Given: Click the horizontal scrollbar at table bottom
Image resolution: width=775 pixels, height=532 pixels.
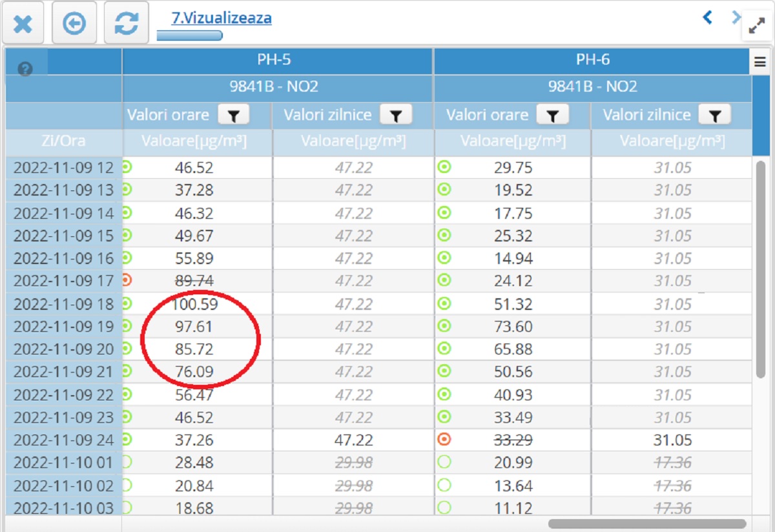Looking at the screenshot, I should coord(646,524).
